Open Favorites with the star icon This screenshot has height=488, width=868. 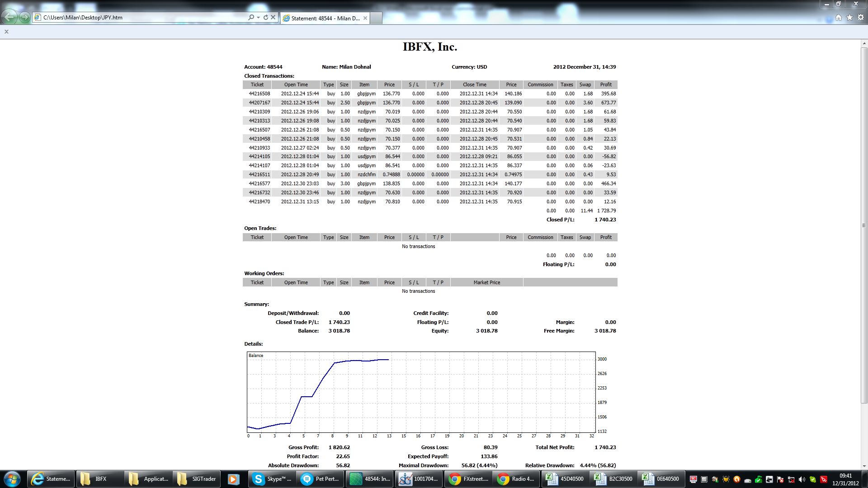click(x=849, y=18)
